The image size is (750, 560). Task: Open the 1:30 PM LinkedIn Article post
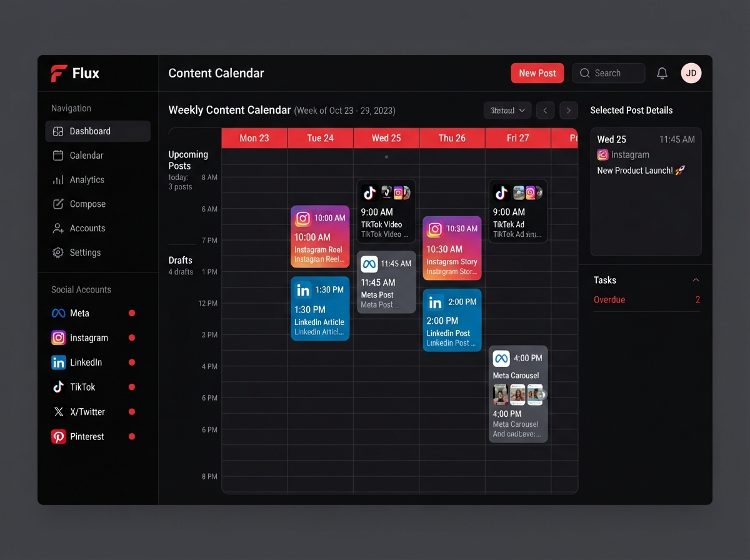tap(320, 309)
